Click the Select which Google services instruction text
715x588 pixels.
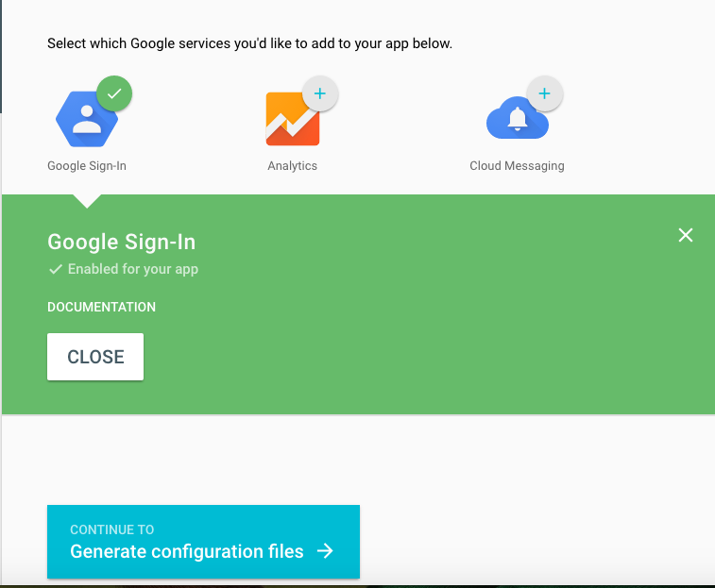[249, 43]
